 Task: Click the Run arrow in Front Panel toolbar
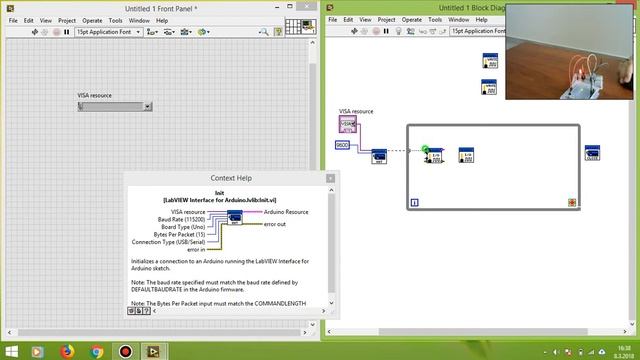pos(35,32)
